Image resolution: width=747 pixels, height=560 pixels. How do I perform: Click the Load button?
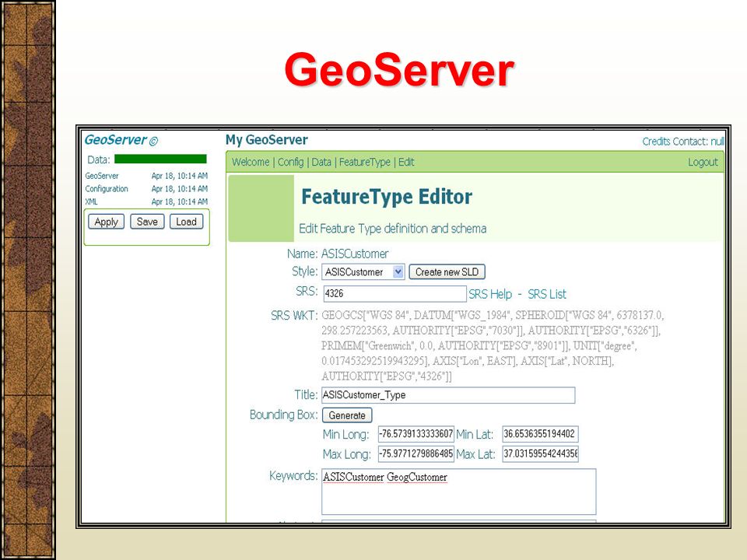click(x=186, y=222)
